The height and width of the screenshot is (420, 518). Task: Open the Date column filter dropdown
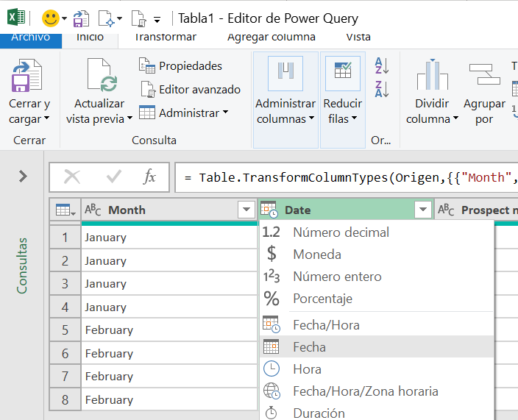point(423,210)
